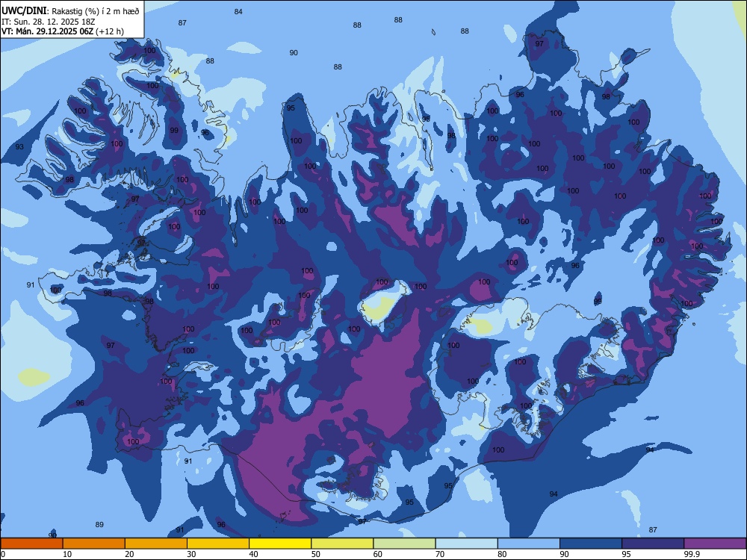
Task: Click the legend tick label '30'
Action: (191, 554)
